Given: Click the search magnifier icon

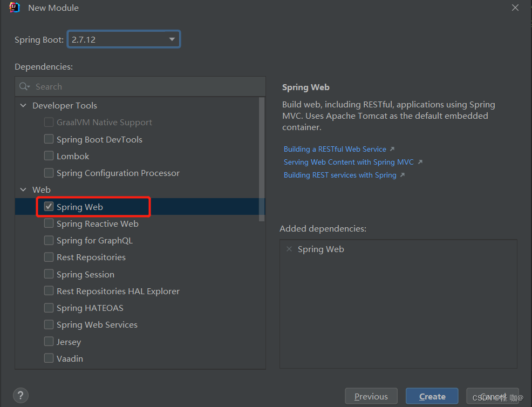Looking at the screenshot, I should coord(24,86).
